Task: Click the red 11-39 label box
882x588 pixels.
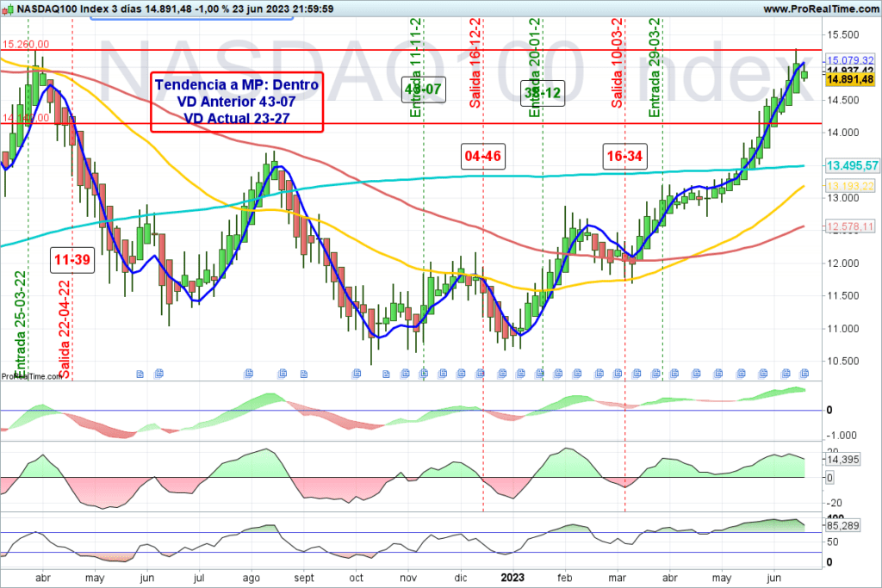Action: click(x=72, y=260)
